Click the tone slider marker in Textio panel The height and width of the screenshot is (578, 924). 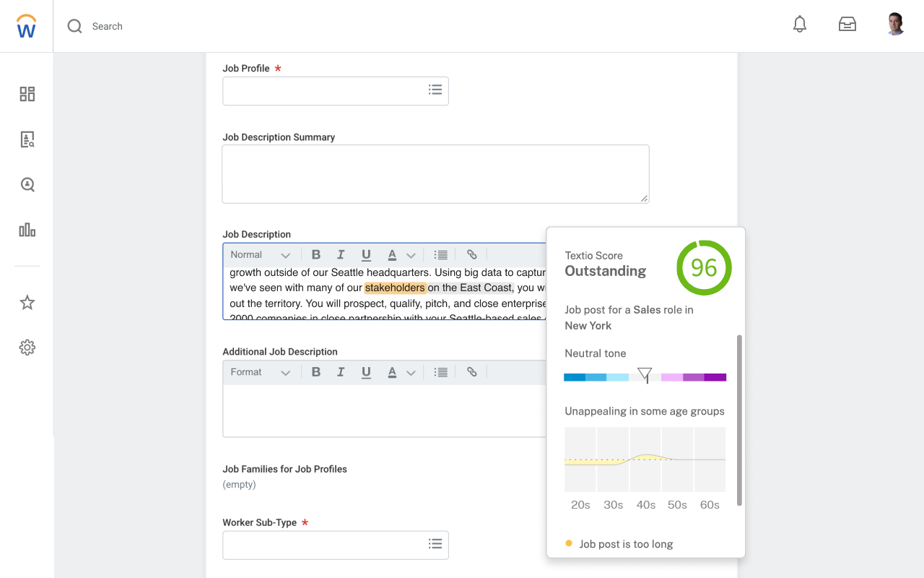(645, 374)
